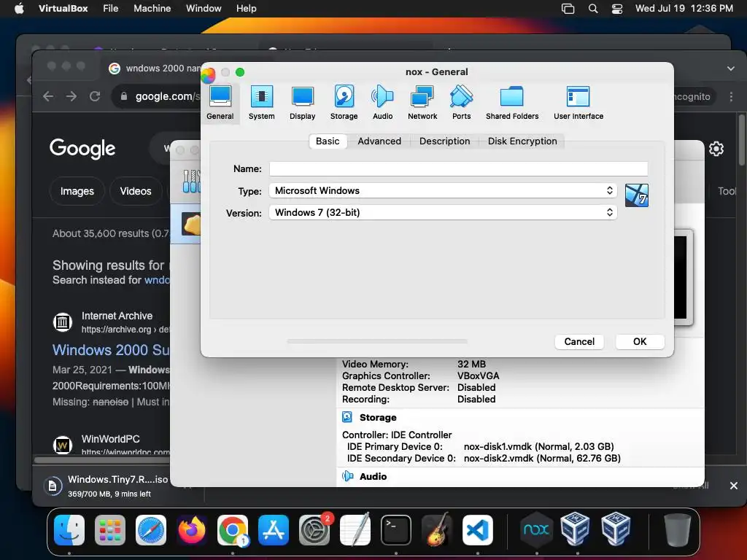Click the OK button
This screenshot has width=747, height=560.
[x=639, y=341]
